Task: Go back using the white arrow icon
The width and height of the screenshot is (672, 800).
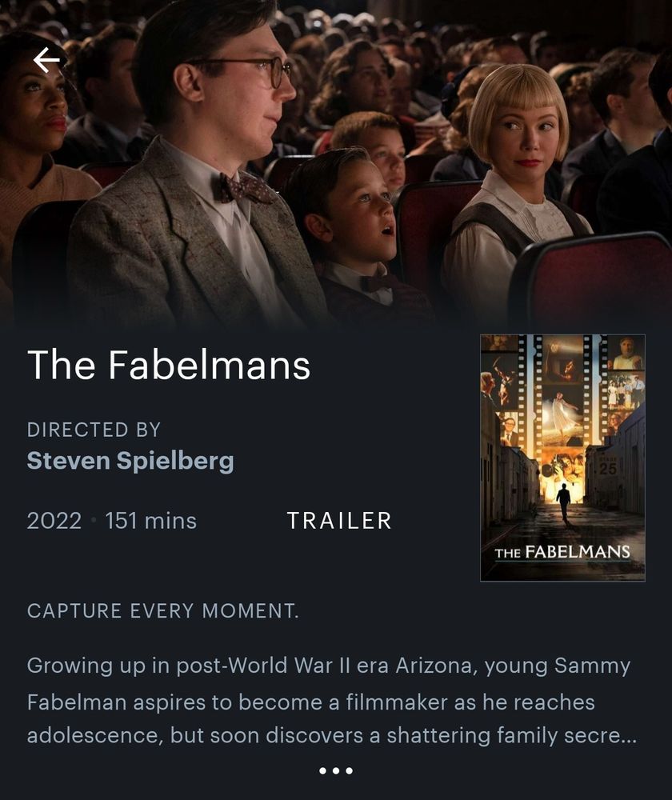Action: click(46, 60)
